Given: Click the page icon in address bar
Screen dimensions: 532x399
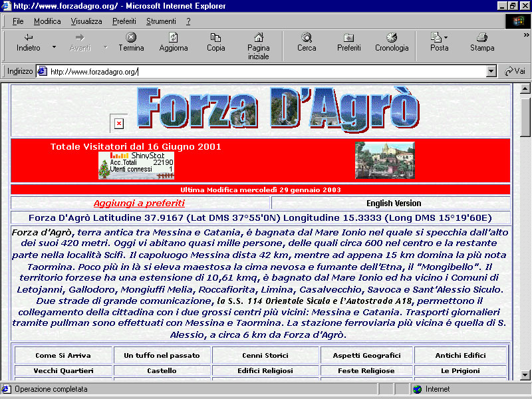Looking at the screenshot, I should (42, 71).
